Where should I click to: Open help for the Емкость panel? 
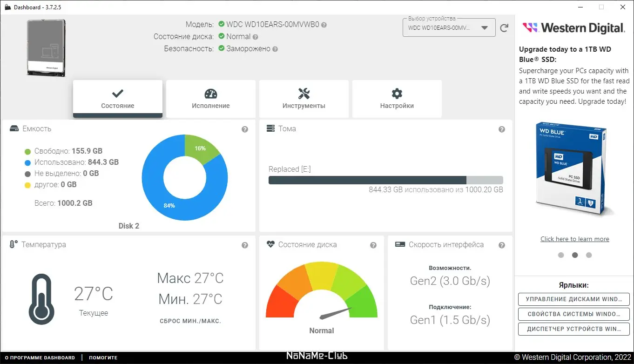[245, 129]
